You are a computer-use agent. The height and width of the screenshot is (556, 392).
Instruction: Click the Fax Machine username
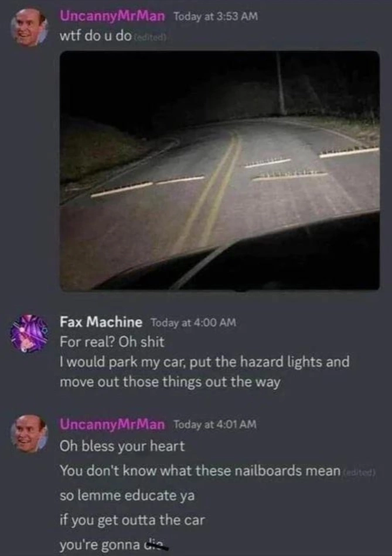[x=101, y=322]
